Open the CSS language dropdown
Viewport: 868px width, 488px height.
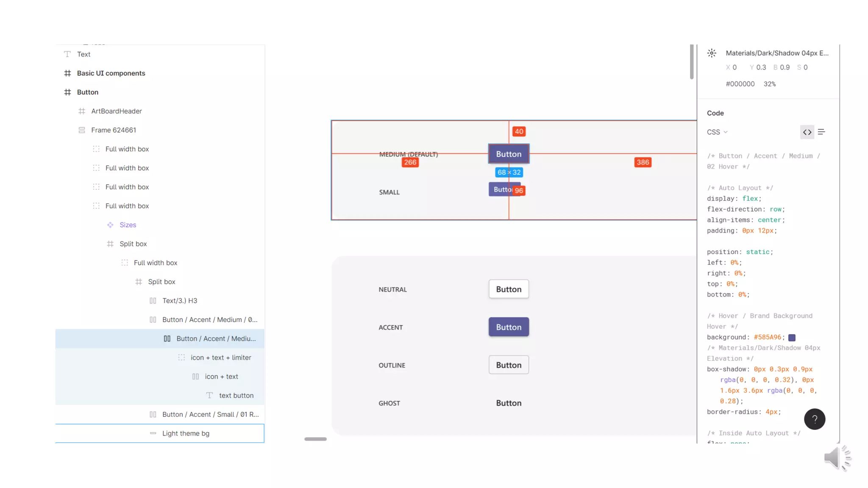[717, 132]
